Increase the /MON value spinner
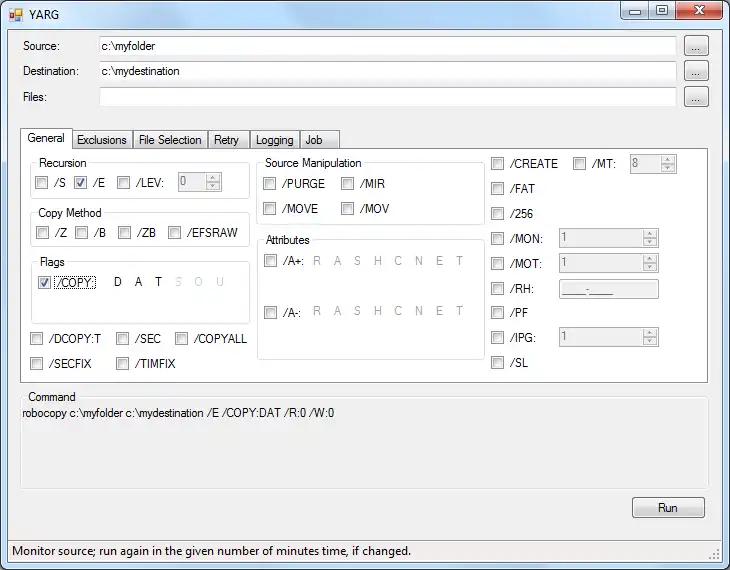The height and width of the screenshot is (570, 730). [x=650, y=234]
